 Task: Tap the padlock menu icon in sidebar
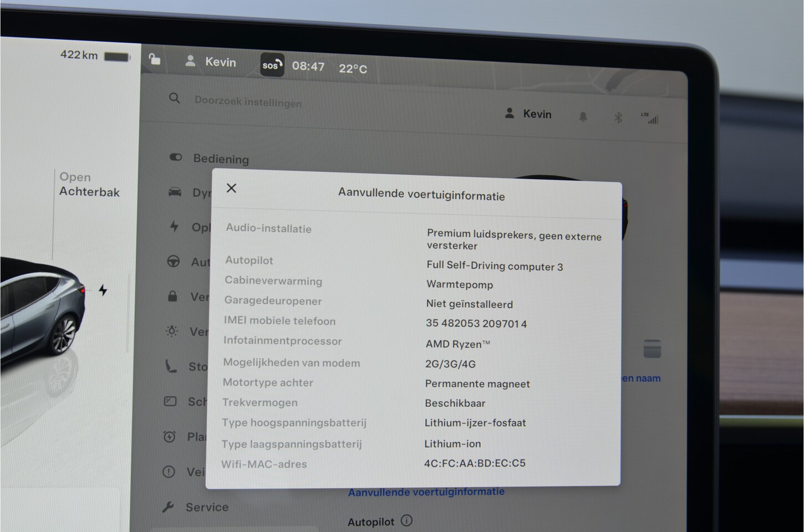[x=172, y=296]
